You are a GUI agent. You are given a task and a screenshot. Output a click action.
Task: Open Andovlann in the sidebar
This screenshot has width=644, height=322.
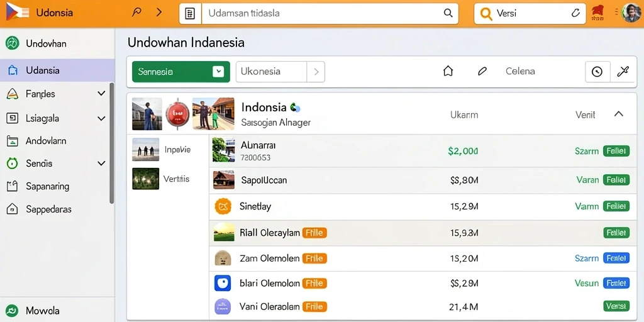click(x=45, y=141)
